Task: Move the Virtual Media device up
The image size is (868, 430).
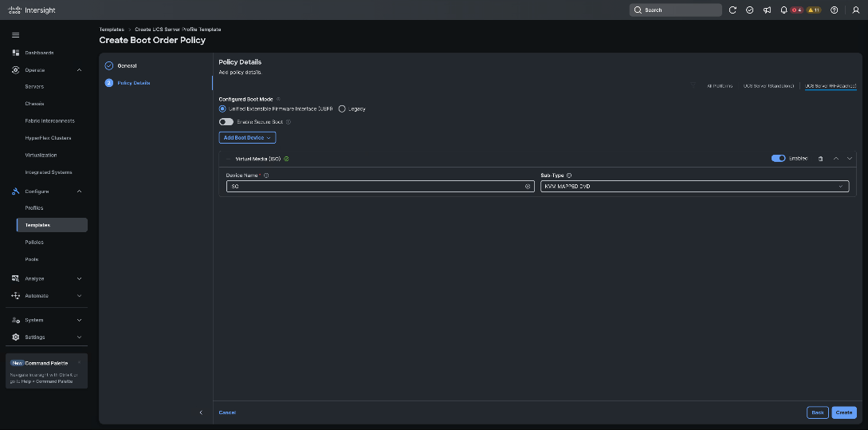Action: coord(836,159)
